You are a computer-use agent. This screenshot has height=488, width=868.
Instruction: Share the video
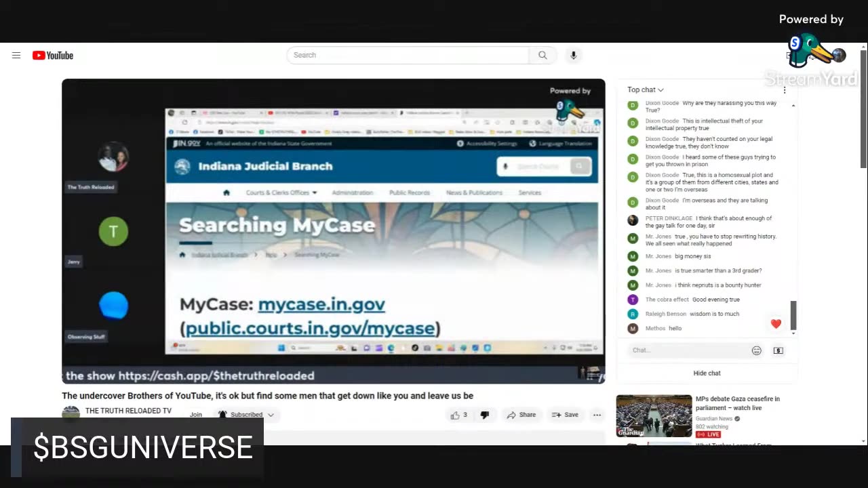(x=521, y=415)
